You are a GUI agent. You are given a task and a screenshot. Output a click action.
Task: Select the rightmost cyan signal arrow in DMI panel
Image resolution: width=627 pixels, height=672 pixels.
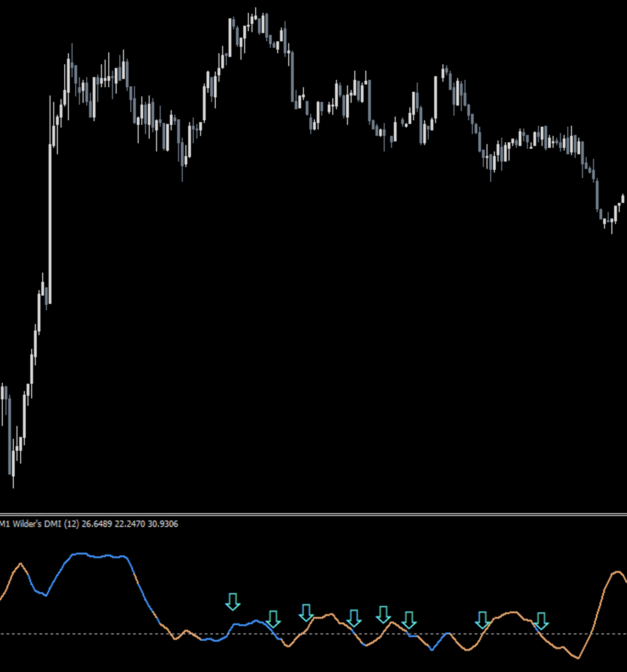[x=542, y=621]
